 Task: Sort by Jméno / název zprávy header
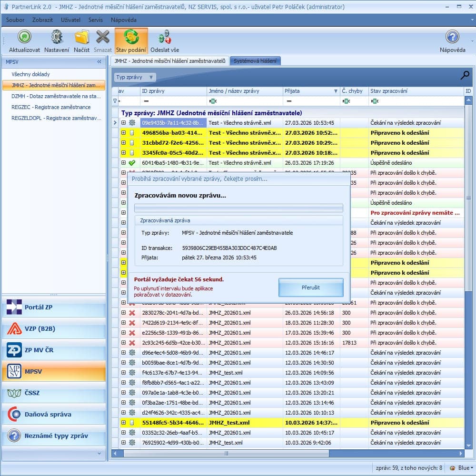[x=245, y=91]
